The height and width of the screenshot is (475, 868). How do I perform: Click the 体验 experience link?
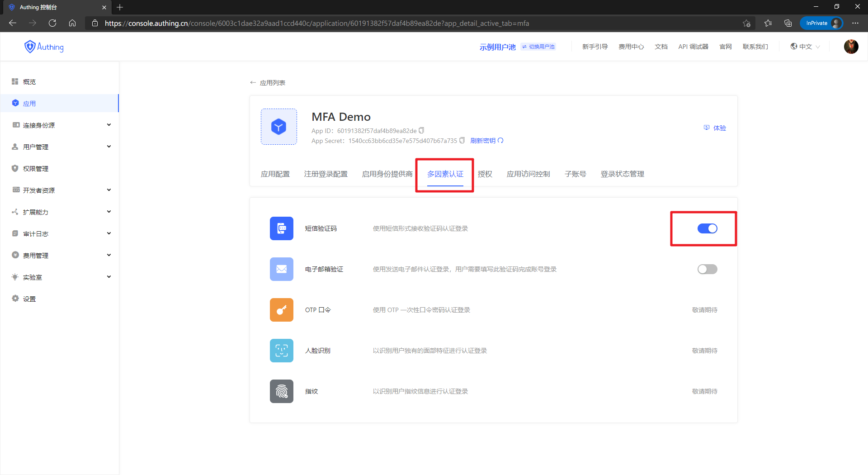(715, 128)
